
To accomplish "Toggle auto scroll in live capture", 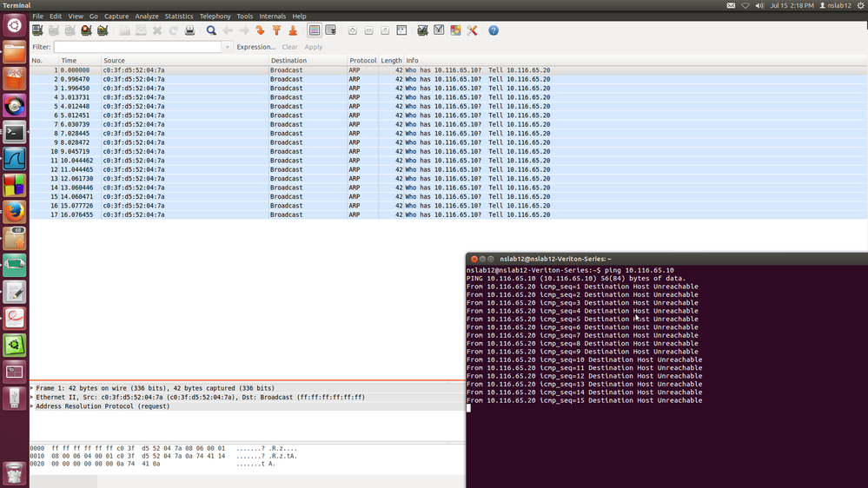I will (330, 30).
